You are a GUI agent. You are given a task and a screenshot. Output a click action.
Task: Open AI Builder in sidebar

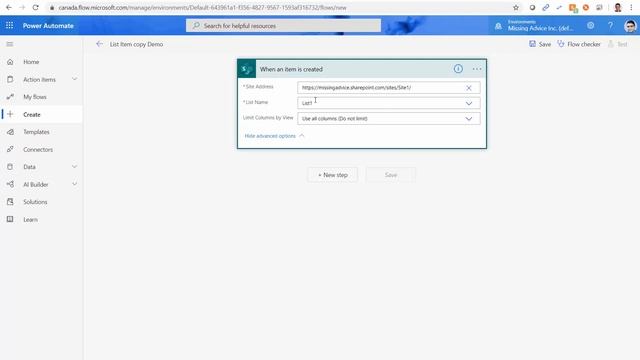[36, 184]
